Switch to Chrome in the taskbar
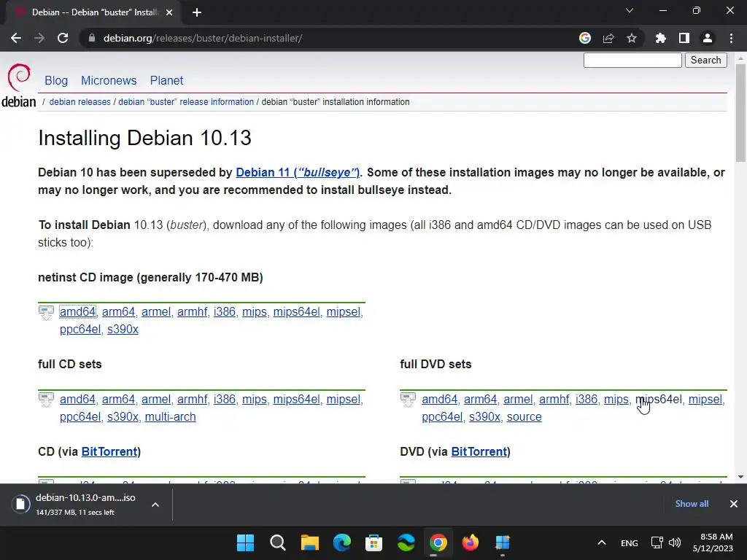This screenshot has width=747, height=560. (438, 542)
